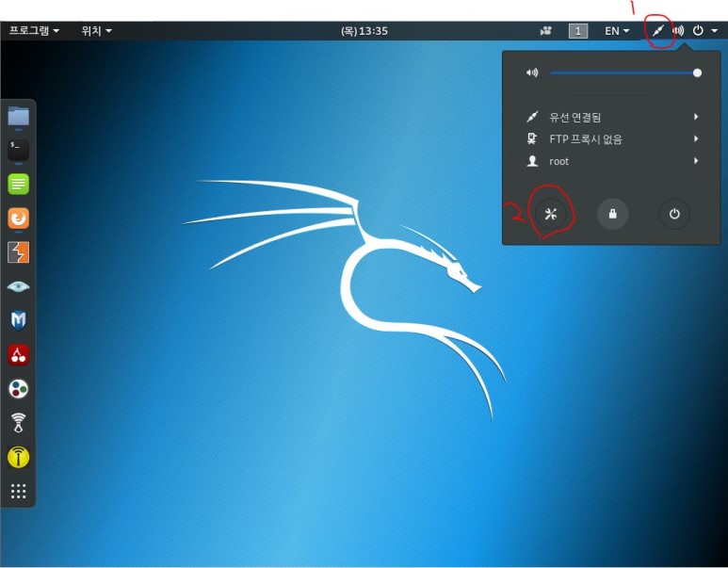
Task: Click the power icon in top bar
Action: click(698, 31)
